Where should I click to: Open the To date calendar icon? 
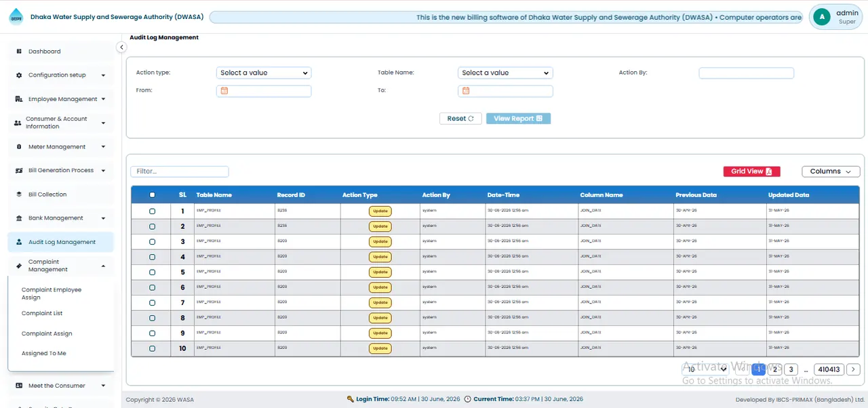tap(466, 91)
